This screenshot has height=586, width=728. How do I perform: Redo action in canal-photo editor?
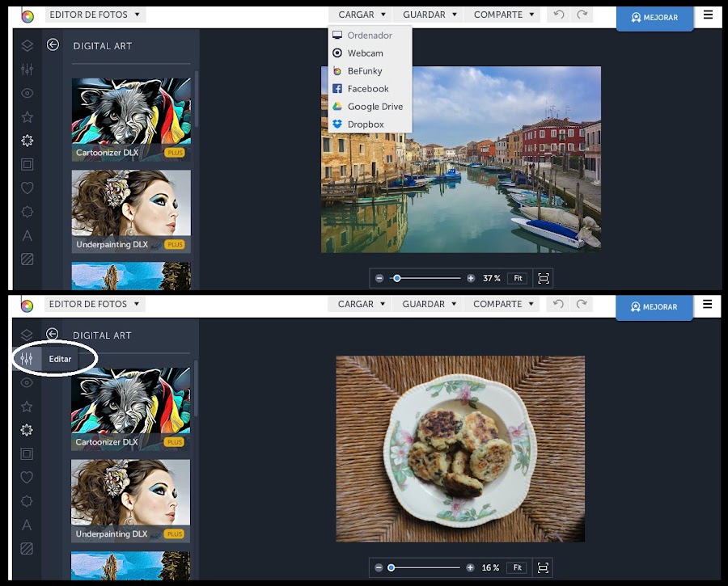click(582, 15)
